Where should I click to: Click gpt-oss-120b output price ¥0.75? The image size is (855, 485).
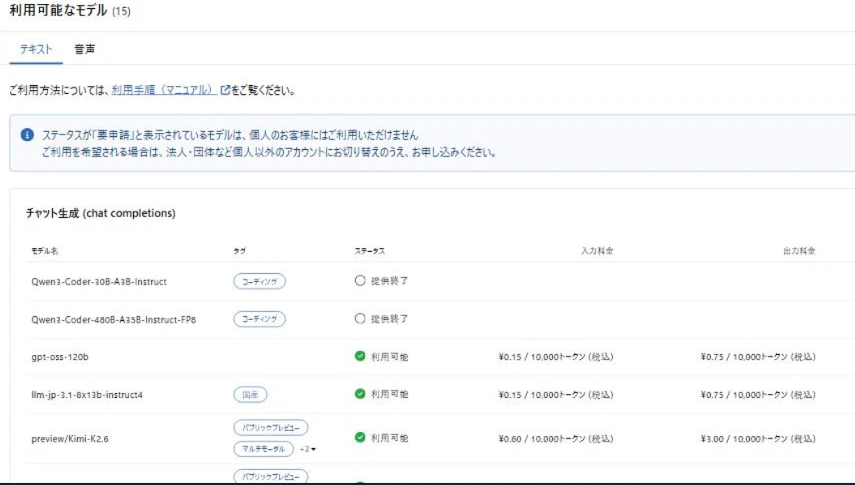[758, 357]
